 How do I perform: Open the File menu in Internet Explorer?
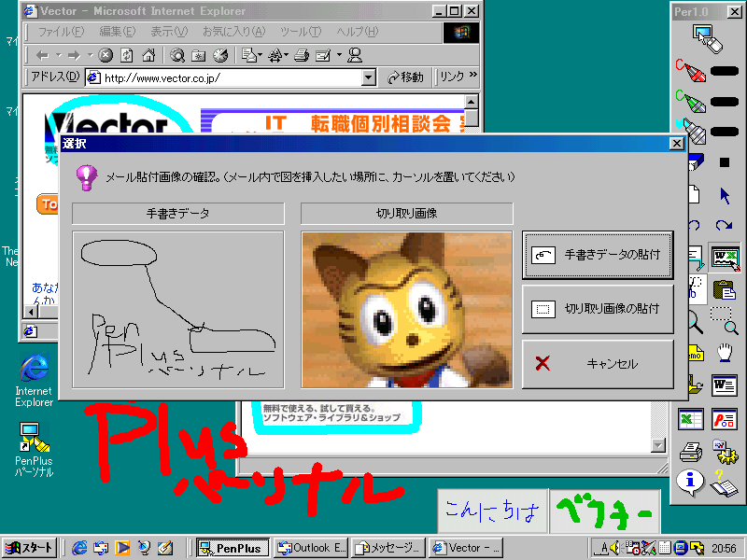coord(61,32)
